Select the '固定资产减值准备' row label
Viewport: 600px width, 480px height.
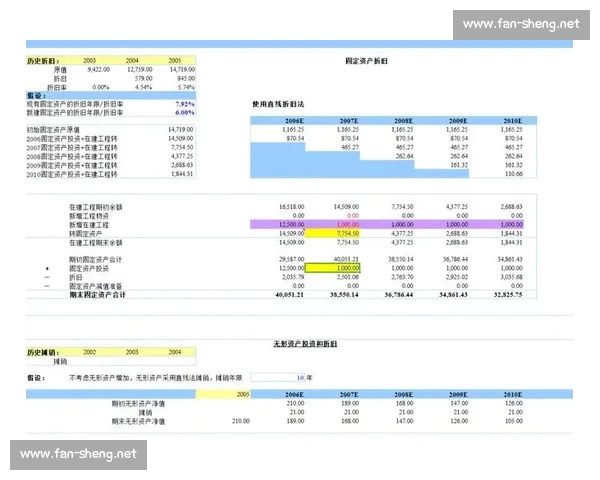(x=96, y=286)
